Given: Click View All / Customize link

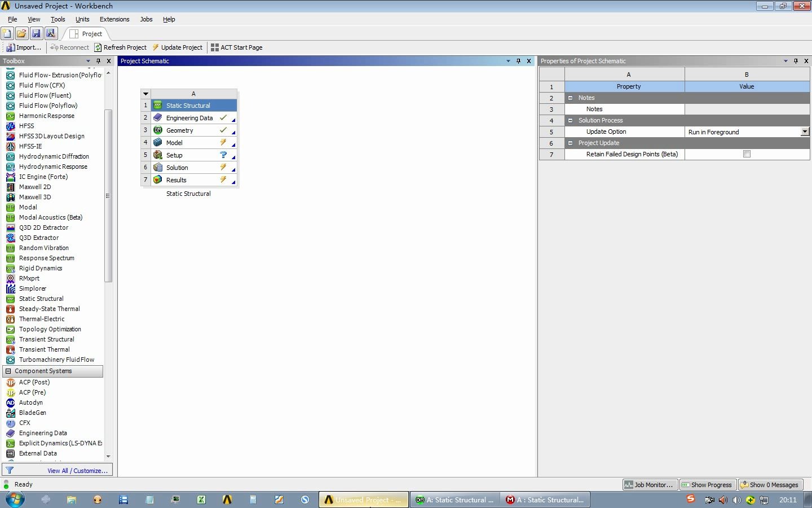Looking at the screenshot, I should tap(77, 471).
